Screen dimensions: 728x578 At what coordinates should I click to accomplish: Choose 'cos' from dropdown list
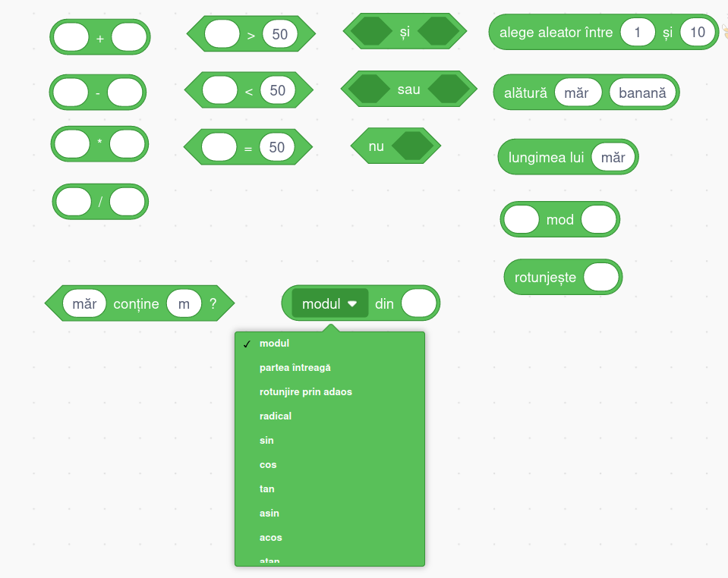(268, 465)
